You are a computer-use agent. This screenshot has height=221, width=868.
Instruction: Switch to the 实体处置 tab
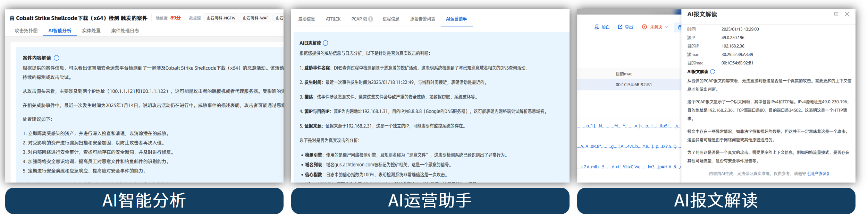[x=91, y=30]
